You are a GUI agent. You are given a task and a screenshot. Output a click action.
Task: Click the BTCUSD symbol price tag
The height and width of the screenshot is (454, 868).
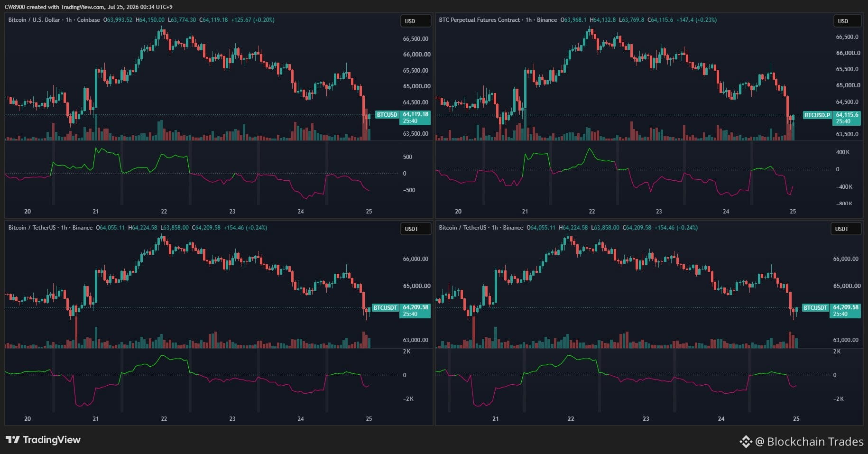[387, 114]
